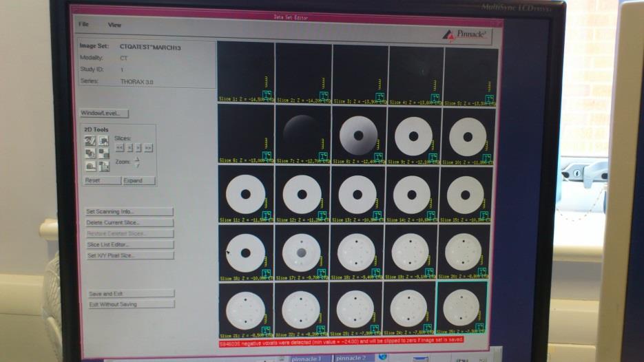644x362 pixels.
Task: Click the cyan corner icon on Slice 18
Action: tap(376, 272)
